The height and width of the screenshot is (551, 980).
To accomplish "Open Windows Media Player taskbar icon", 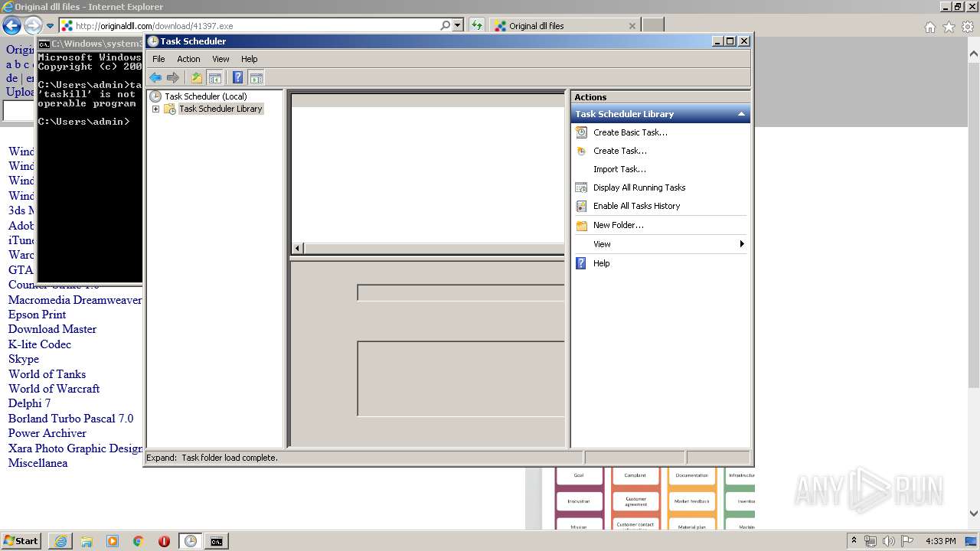I will tap(113, 541).
